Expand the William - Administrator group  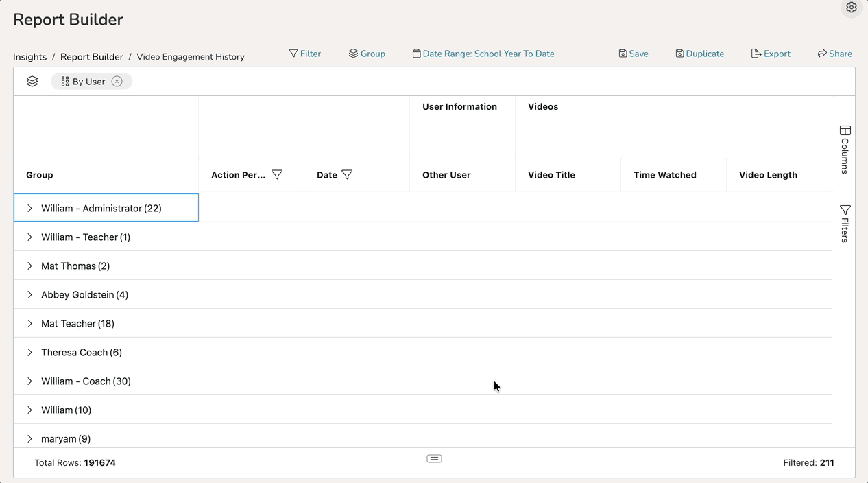click(x=29, y=208)
